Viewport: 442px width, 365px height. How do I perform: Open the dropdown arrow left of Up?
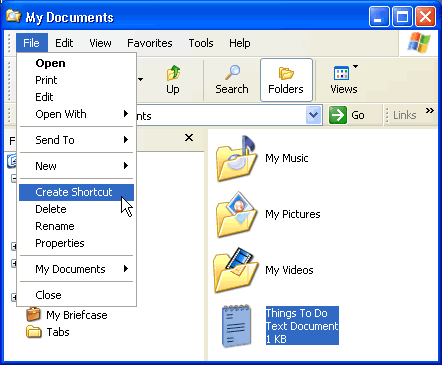pos(141,79)
